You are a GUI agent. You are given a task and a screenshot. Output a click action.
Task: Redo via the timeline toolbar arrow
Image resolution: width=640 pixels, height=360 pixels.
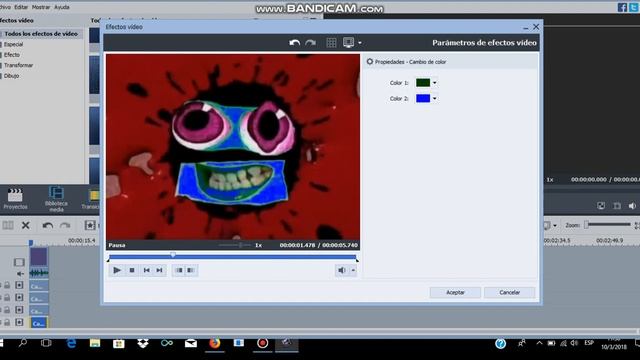coord(65,225)
